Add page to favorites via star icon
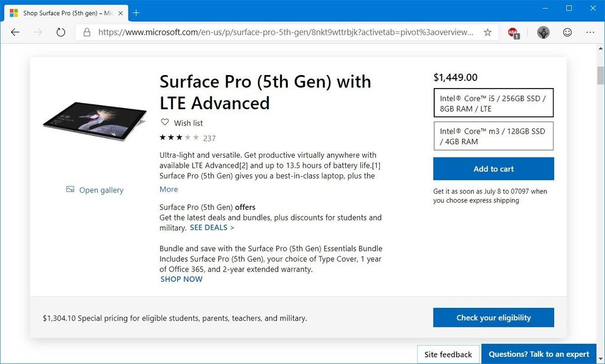 pyautogui.click(x=488, y=32)
